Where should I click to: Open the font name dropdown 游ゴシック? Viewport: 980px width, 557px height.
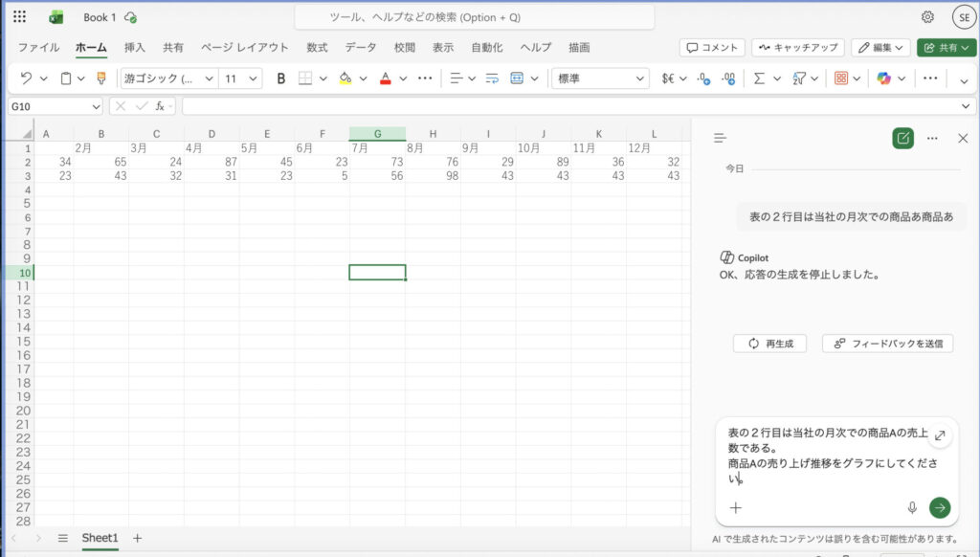[168, 78]
